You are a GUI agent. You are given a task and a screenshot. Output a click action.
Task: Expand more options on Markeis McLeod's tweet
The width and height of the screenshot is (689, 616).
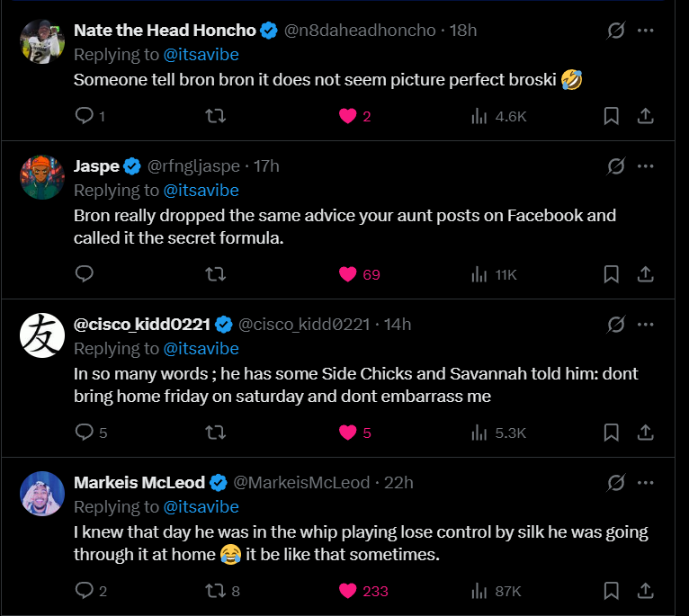click(x=645, y=483)
